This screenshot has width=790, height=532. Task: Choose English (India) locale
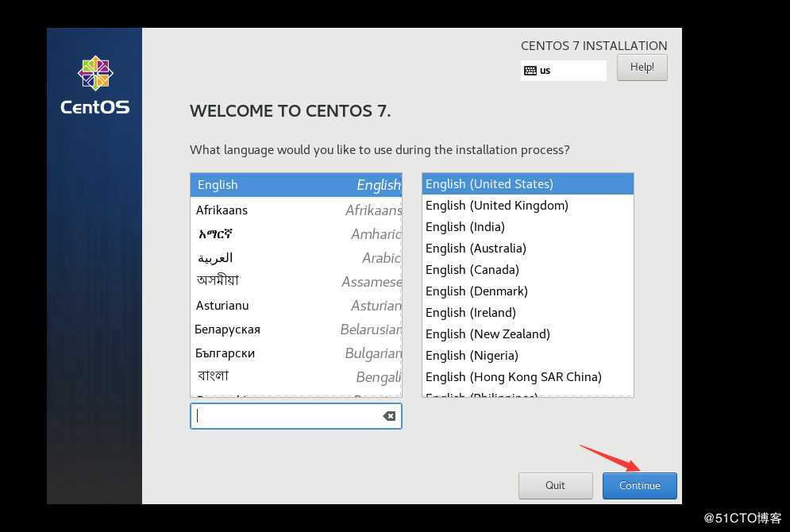[527, 227]
